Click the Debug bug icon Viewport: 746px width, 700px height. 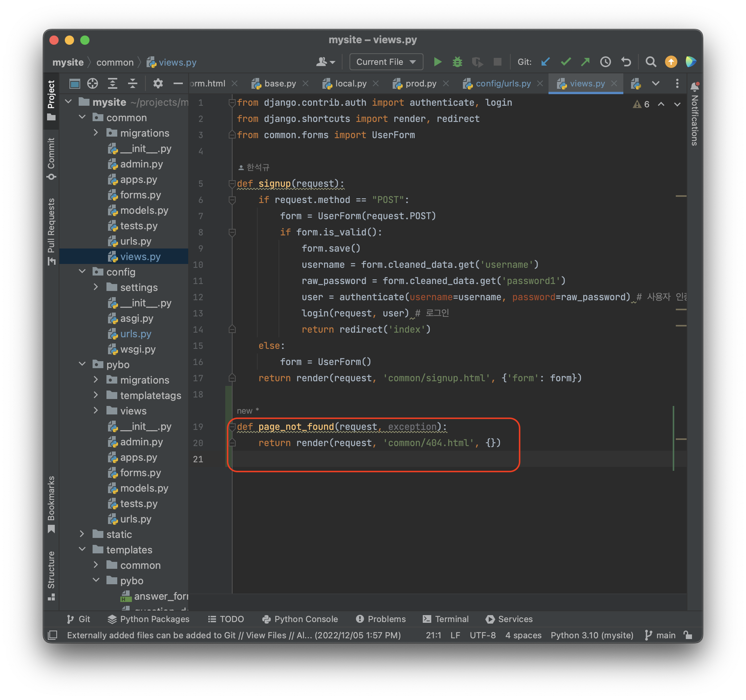tap(457, 62)
